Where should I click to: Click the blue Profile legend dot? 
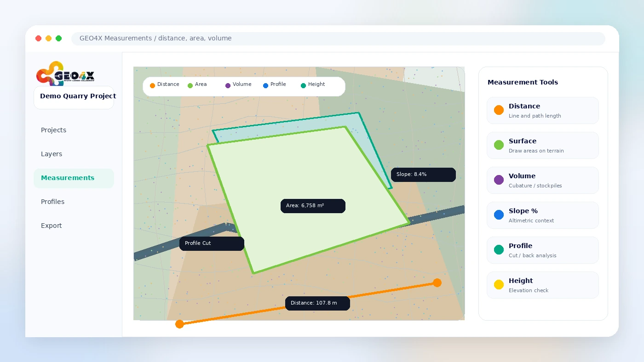[265, 85]
